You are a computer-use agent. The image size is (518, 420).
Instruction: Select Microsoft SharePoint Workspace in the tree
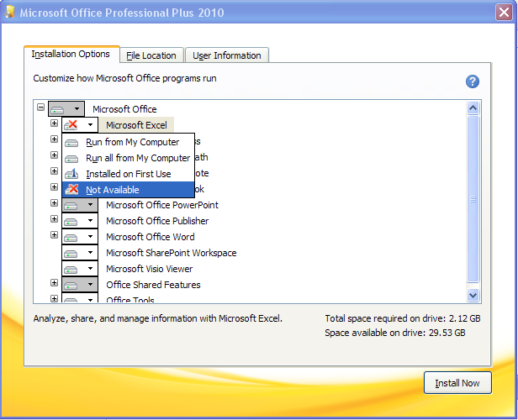point(172,253)
